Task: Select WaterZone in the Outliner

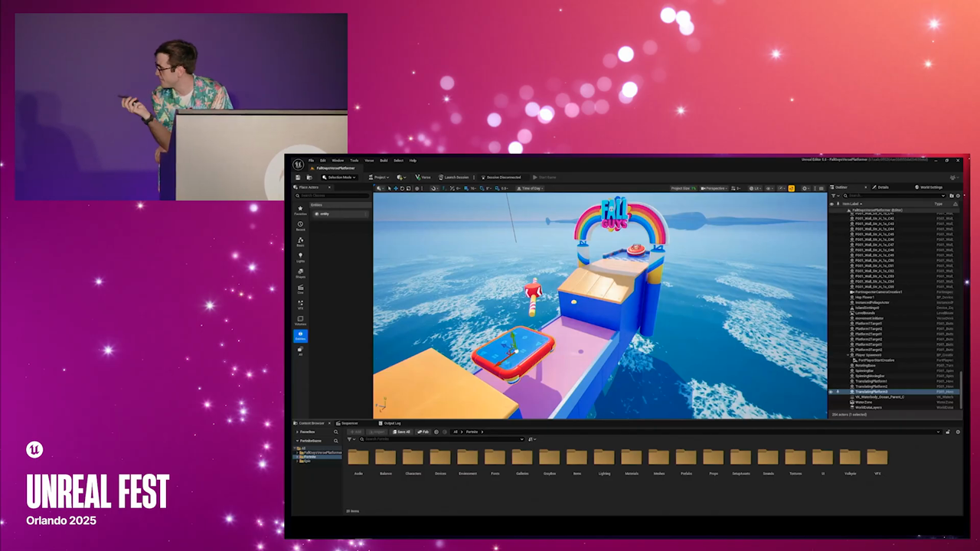Action: [864, 402]
